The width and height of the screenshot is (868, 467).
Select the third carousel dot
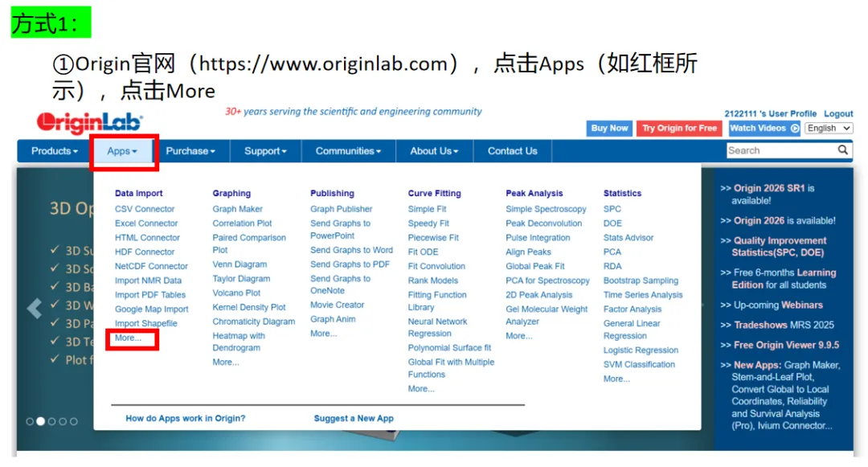pyautogui.click(x=51, y=421)
